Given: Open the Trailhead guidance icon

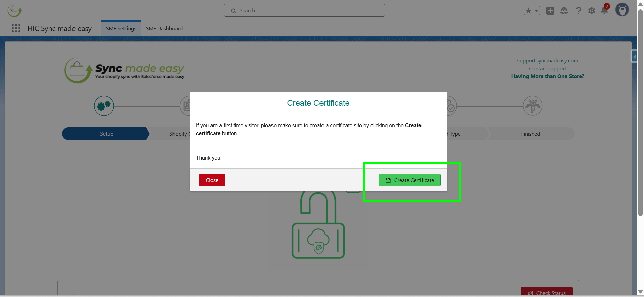Looking at the screenshot, I should (x=564, y=11).
